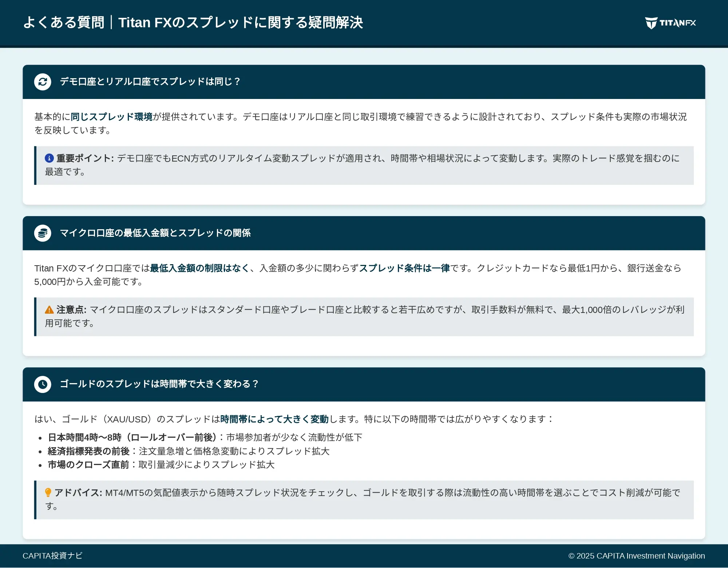728x568 pixels.
Task: Select the page title よくある質問｜Titan FXのスプレッドに関する疑問解決
Action: 193,23
